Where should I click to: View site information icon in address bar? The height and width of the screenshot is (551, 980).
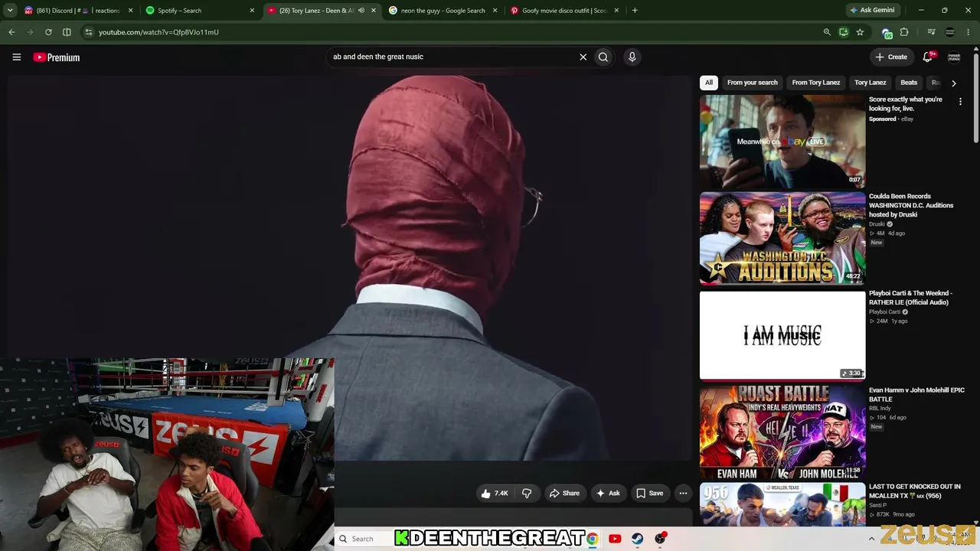click(x=89, y=32)
